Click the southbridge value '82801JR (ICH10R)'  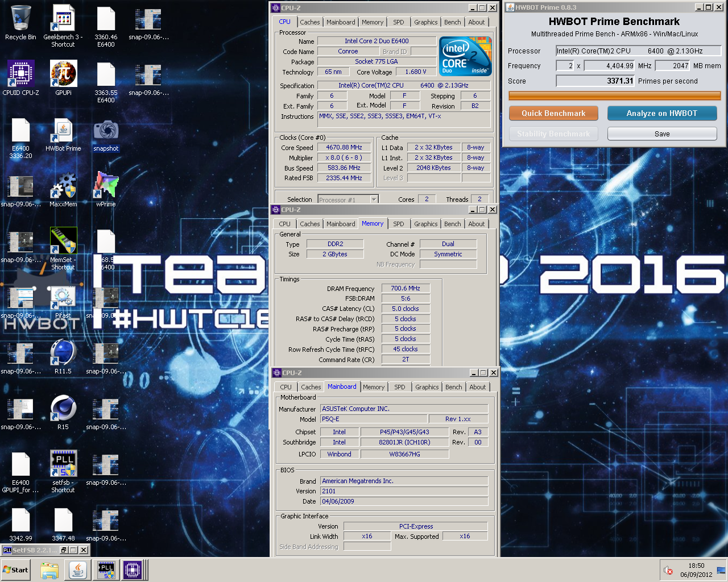click(405, 442)
